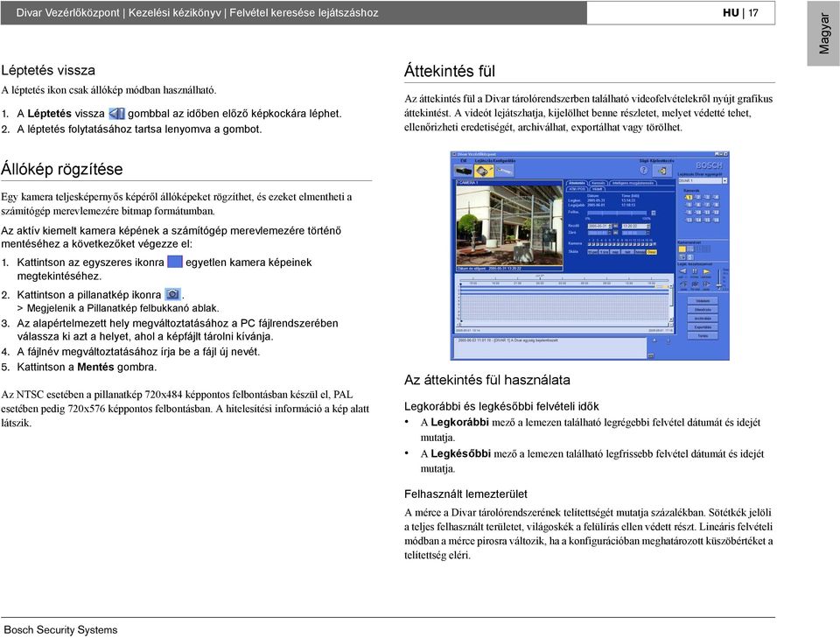Click the start time input field

[634, 227]
